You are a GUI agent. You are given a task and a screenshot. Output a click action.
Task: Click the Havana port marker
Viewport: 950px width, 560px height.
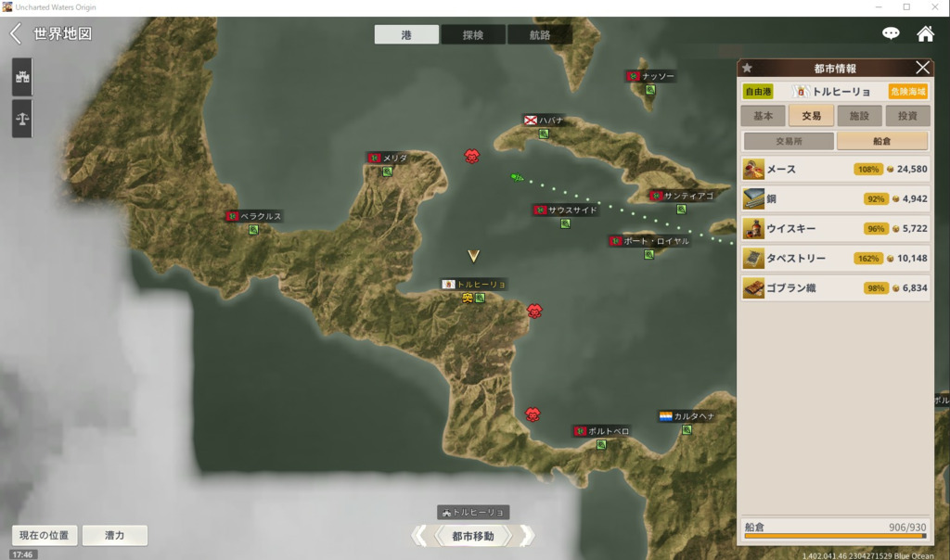(544, 134)
